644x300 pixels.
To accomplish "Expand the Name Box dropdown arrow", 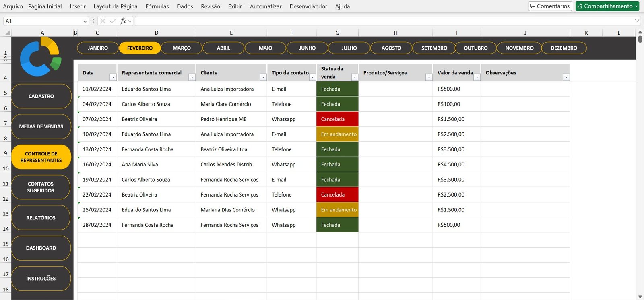I will coord(85,21).
